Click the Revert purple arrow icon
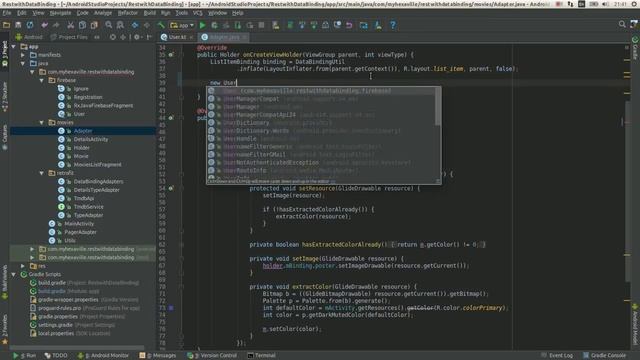Screen dimensions: 640x360 click(349, 25)
